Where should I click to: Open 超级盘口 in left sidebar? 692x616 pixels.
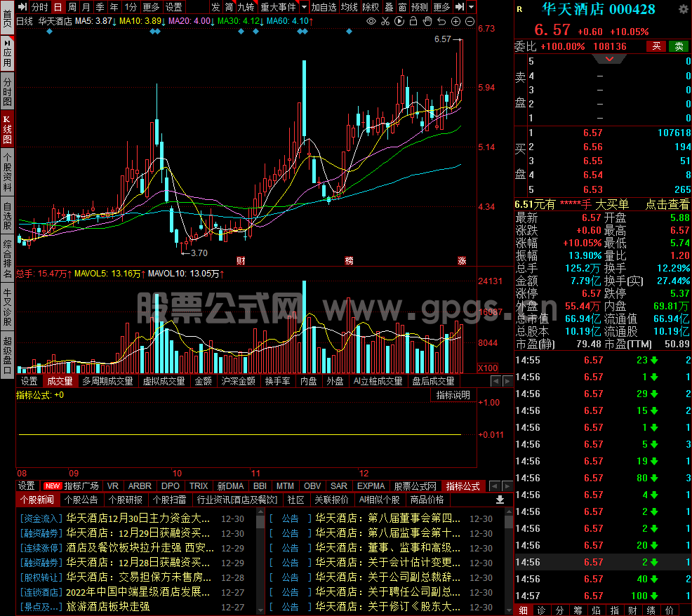pyautogui.click(x=8, y=356)
